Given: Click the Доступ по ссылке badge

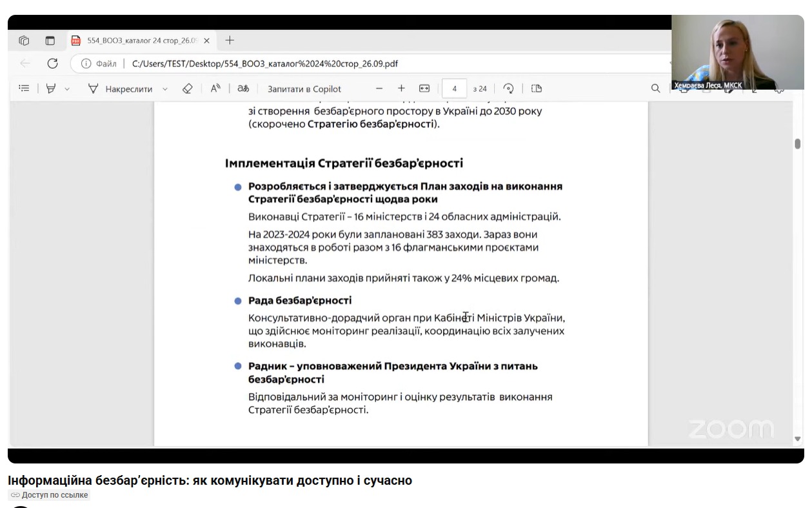Looking at the screenshot, I should tap(49, 495).
